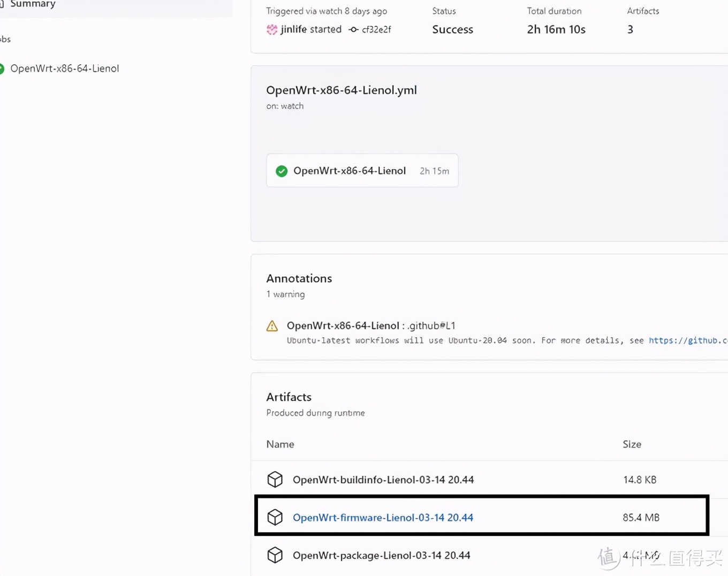This screenshot has width=728, height=576.
Task: Click the 2h 15m job duration
Action: tap(434, 171)
